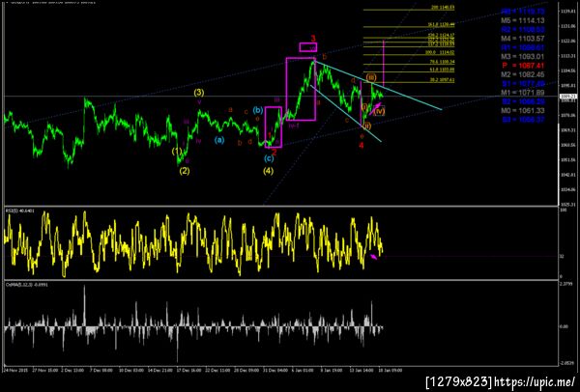Select the yellow '(1)' wave label
580x392 pixels.
tap(177, 151)
